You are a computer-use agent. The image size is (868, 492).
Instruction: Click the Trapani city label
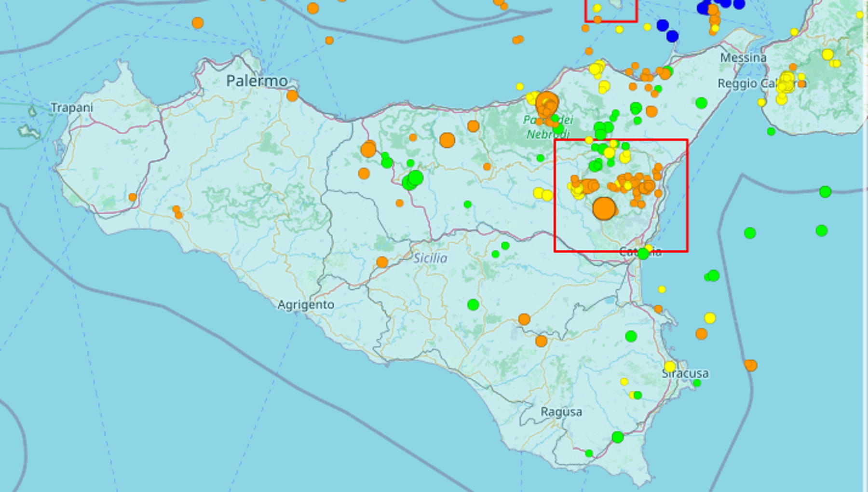coord(72,108)
